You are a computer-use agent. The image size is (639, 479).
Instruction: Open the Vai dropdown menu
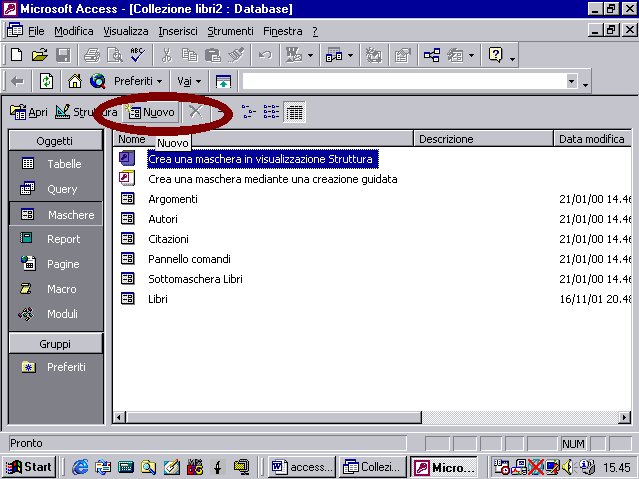coord(189,82)
